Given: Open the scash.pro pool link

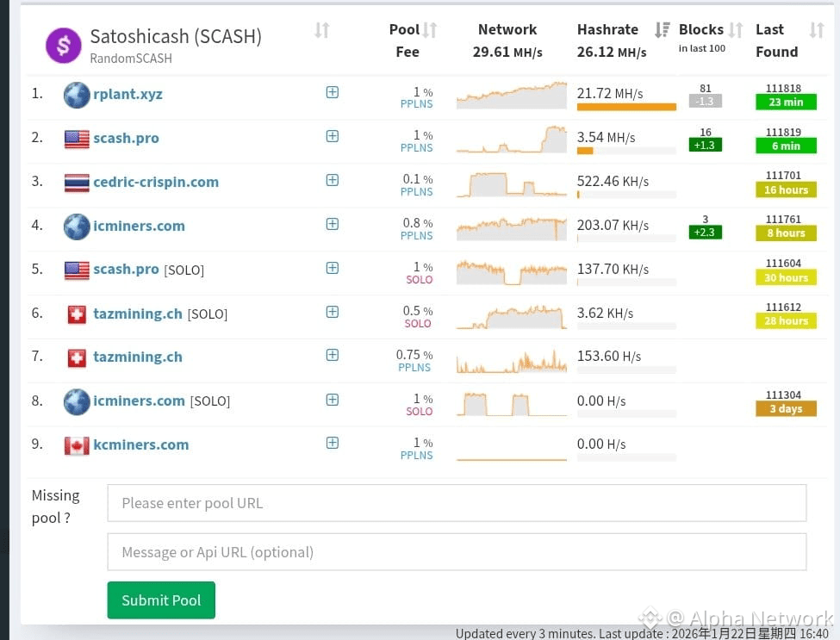Looking at the screenshot, I should [126, 138].
